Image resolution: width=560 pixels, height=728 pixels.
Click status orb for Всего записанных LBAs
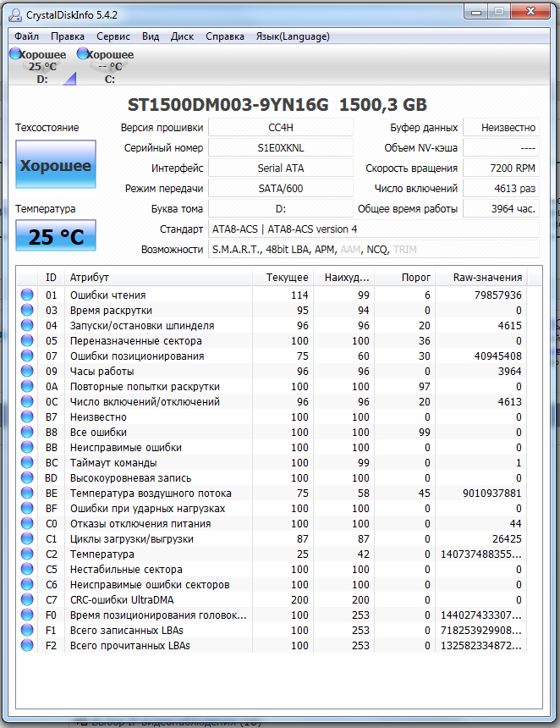tap(27, 630)
